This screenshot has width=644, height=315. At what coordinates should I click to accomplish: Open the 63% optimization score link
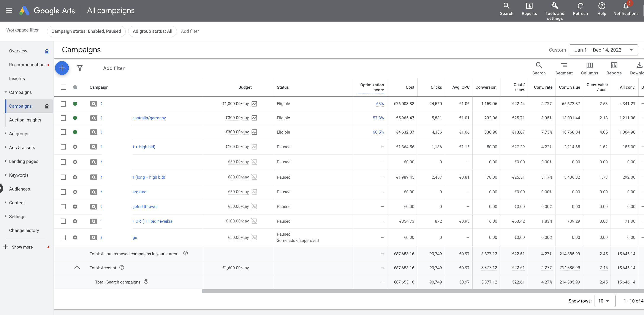(x=380, y=104)
